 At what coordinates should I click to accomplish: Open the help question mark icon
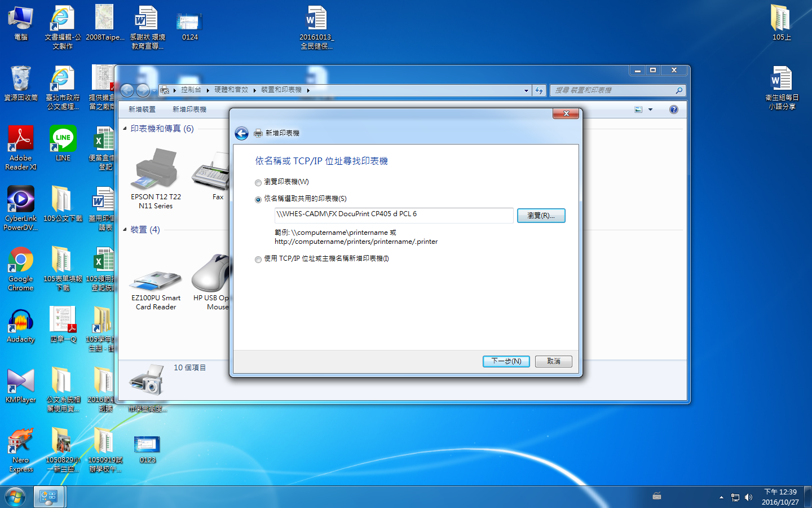[673, 110]
